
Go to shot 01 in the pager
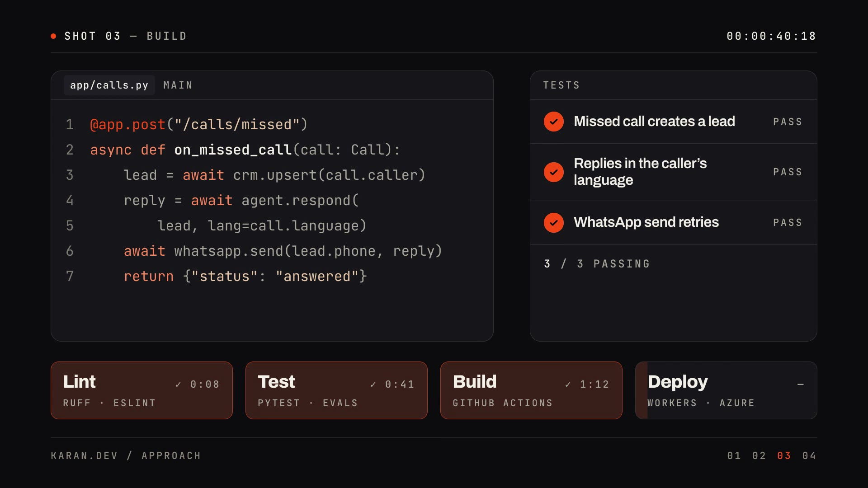click(734, 455)
